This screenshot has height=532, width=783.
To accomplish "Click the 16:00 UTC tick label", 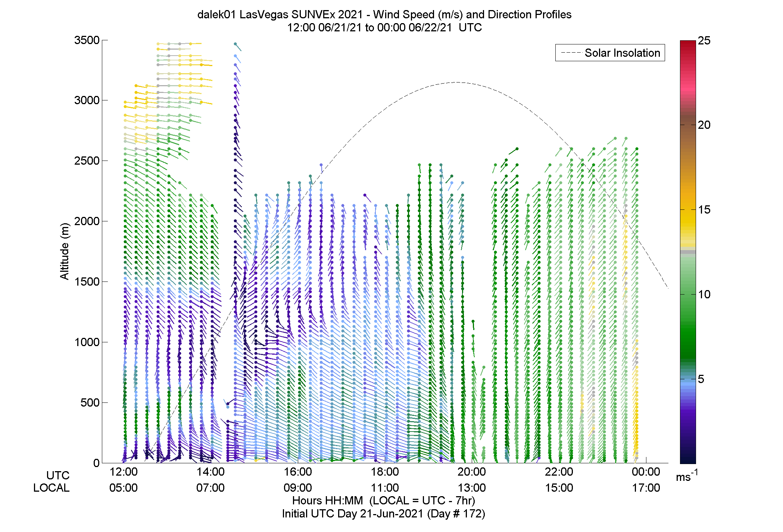I will pyautogui.click(x=298, y=472).
